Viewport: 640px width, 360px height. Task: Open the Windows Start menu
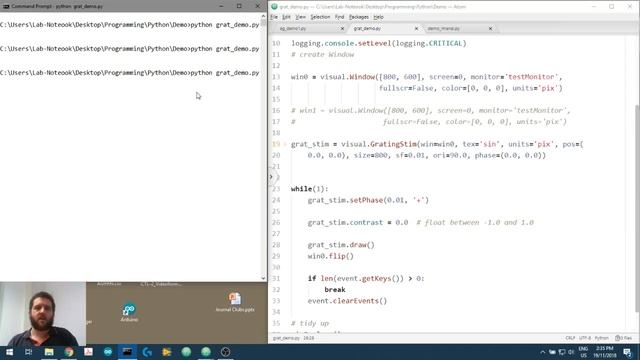coord(9,352)
